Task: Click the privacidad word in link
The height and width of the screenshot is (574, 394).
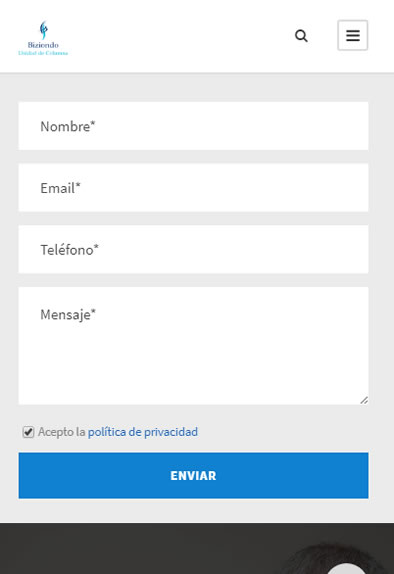Action: (x=171, y=432)
